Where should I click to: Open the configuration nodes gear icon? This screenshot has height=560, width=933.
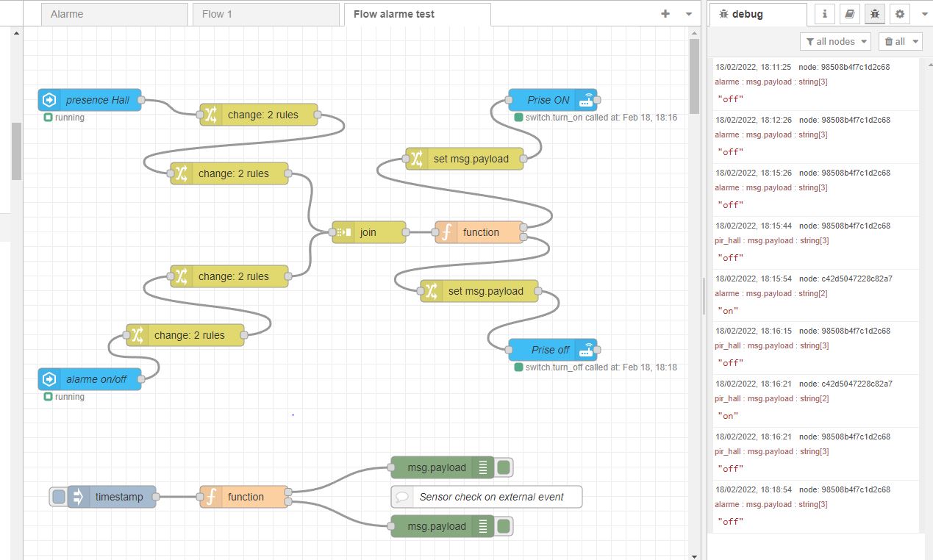pos(900,14)
